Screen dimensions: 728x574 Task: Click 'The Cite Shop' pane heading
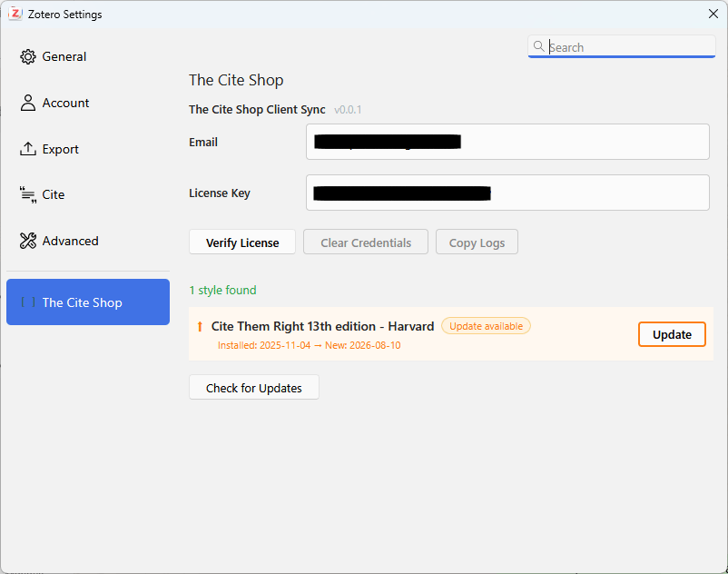point(236,80)
